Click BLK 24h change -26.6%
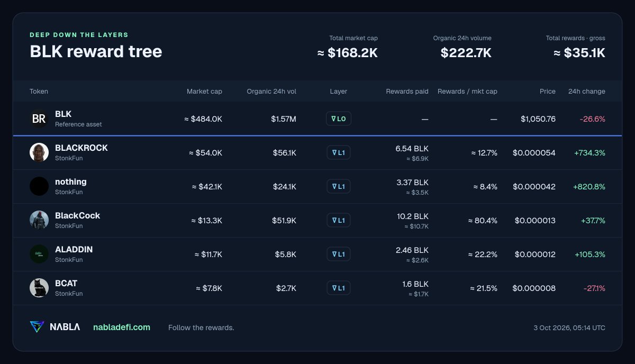This screenshot has width=635, height=364. coord(593,119)
